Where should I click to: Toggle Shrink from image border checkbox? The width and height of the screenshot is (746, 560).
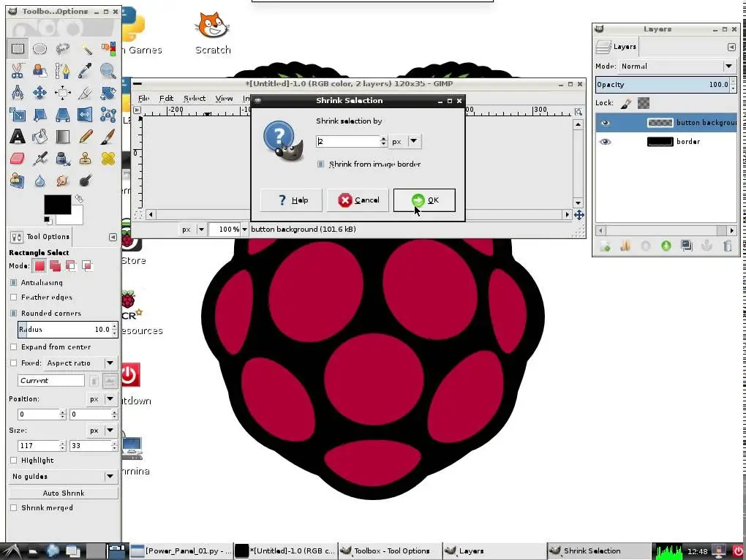point(320,164)
